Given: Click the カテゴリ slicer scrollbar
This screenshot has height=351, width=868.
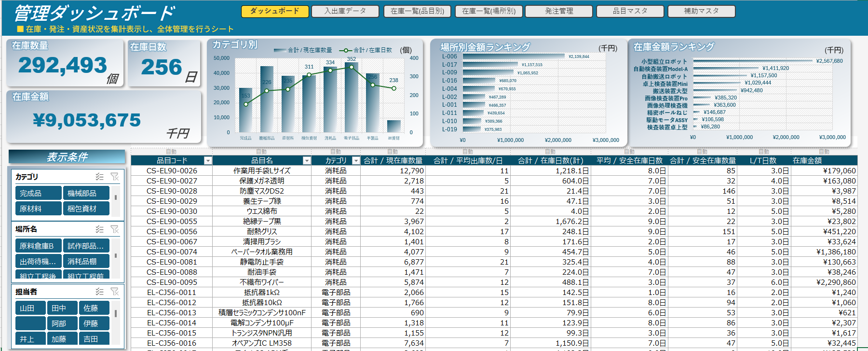Looking at the screenshot, I should 116,201.
